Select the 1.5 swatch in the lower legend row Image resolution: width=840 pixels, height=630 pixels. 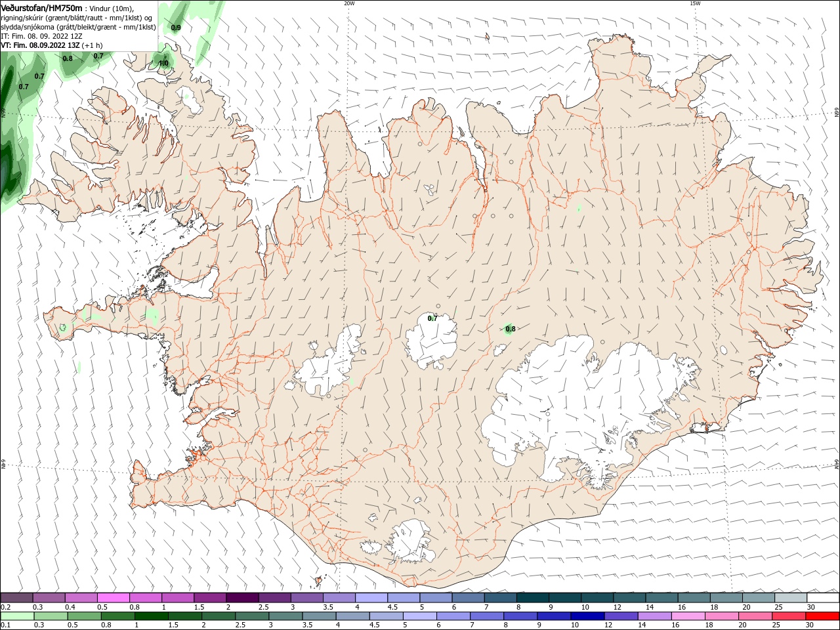tap(184, 616)
